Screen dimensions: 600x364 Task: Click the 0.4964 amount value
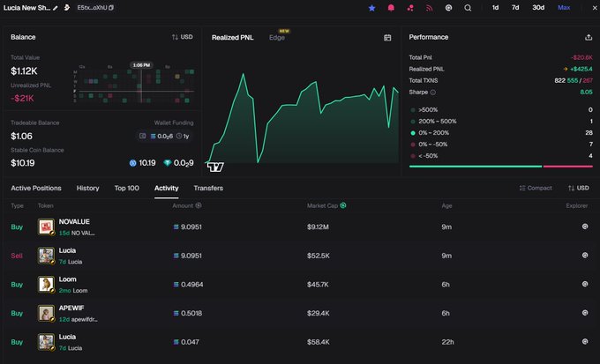[191, 285]
